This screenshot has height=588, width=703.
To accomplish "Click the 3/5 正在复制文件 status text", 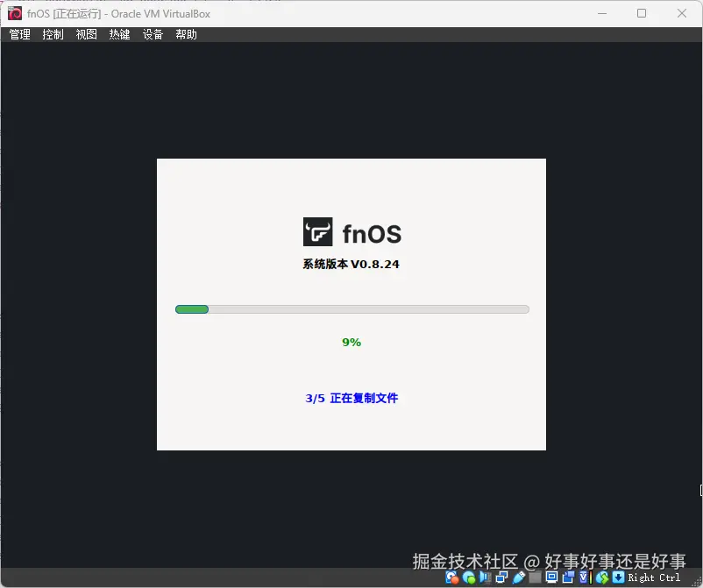I will pyautogui.click(x=351, y=398).
